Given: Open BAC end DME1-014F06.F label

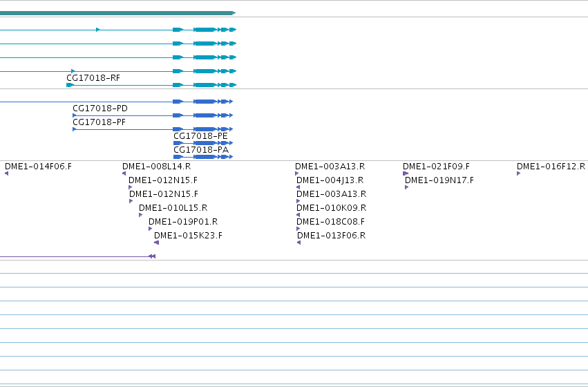Looking at the screenshot, I should 38,167.
